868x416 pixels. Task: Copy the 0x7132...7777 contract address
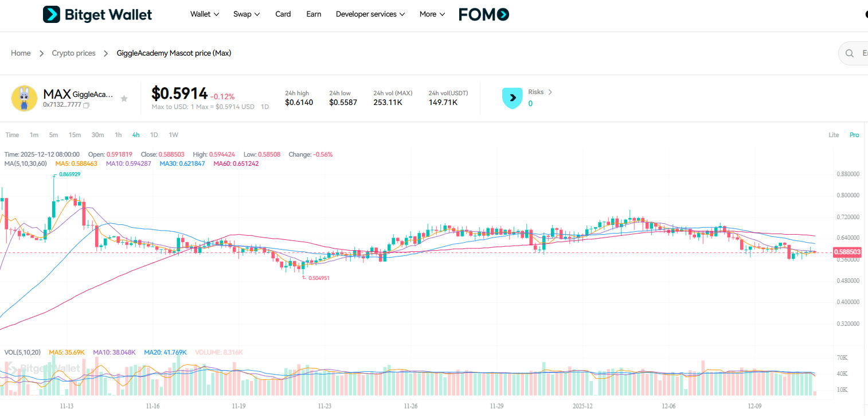[x=87, y=106]
